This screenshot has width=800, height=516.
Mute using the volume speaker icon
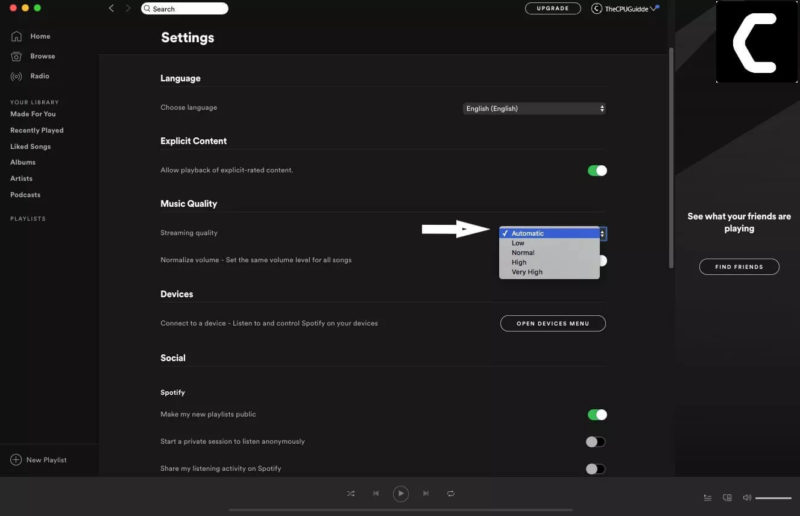point(746,497)
